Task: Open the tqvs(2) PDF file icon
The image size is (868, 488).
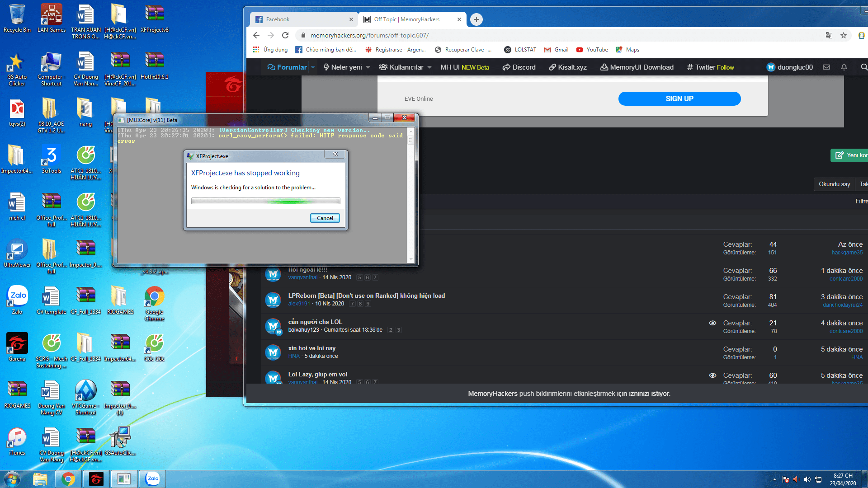Action: click(17, 112)
